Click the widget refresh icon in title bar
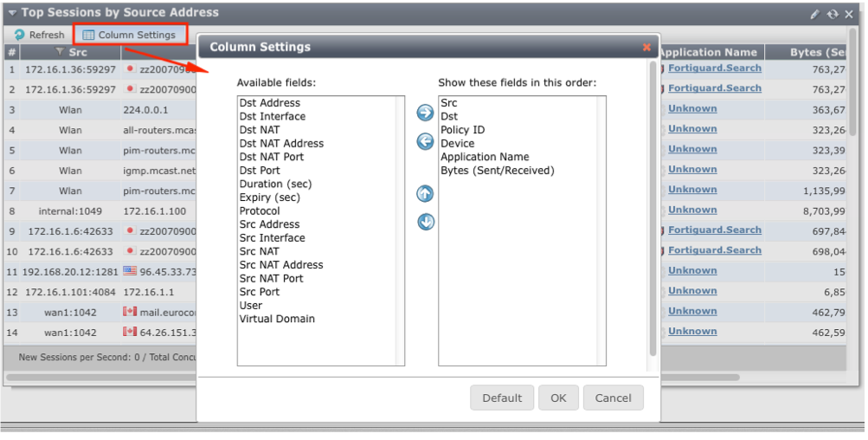 point(832,14)
